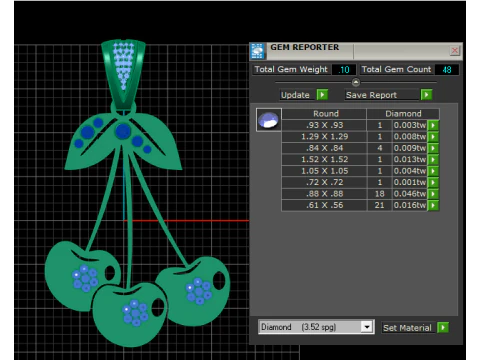
Task: Select the 1.05 X 1.05 size cell
Action: (x=324, y=171)
